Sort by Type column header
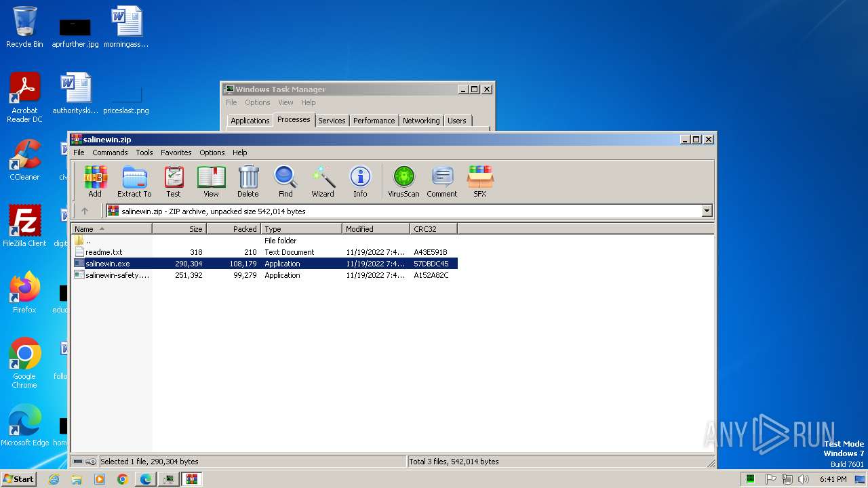868x488 pixels. click(x=301, y=229)
